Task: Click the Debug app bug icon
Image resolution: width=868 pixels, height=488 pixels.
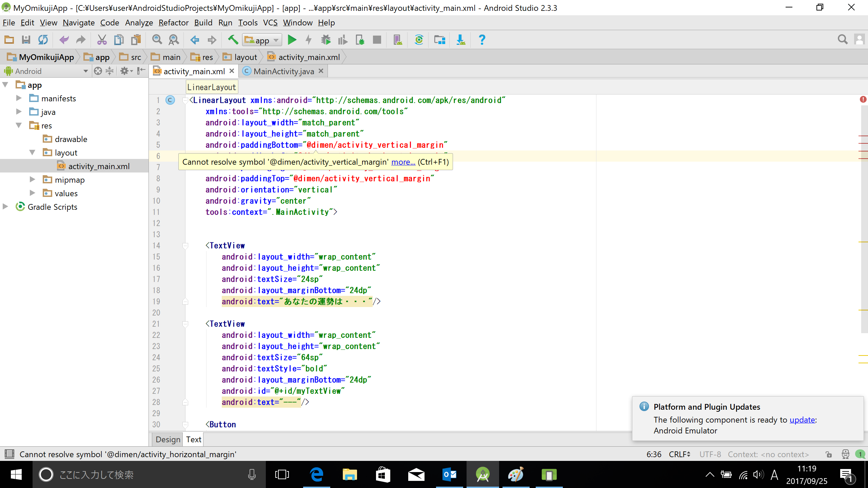Action: (326, 40)
